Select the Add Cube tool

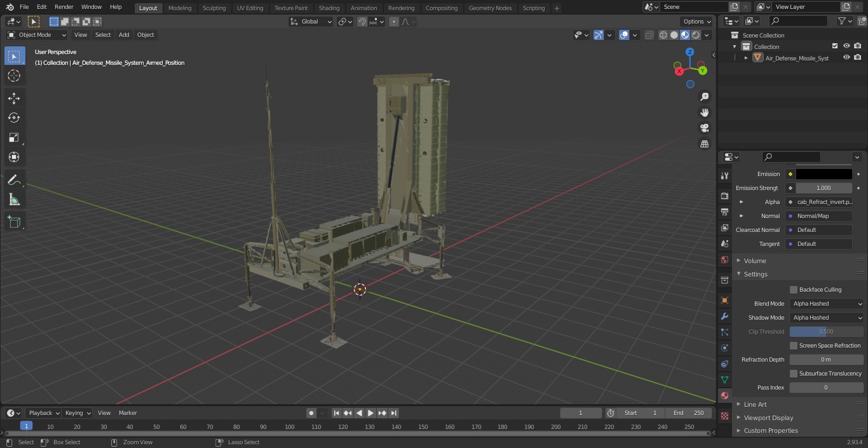(x=14, y=222)
